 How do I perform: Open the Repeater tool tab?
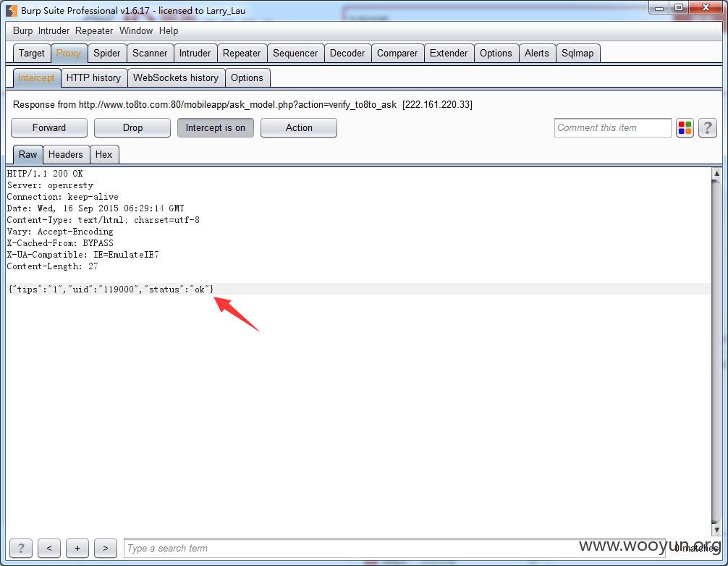coord(242,54)
